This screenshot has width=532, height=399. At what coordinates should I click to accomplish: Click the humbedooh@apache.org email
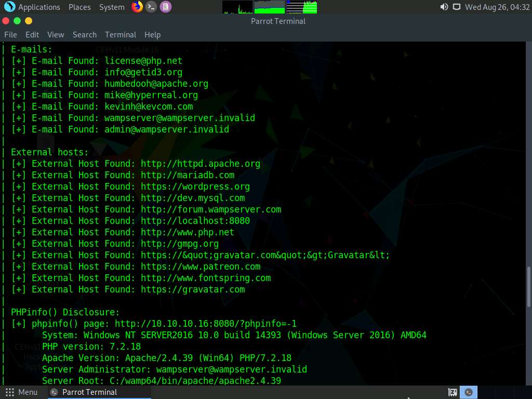[156, 84]
